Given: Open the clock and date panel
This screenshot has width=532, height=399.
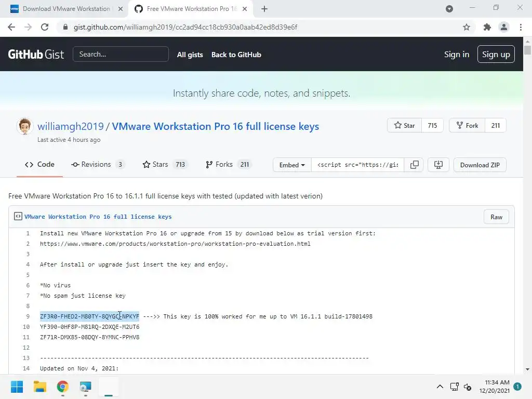Looking at the screenshot, I should pos(495,387).
